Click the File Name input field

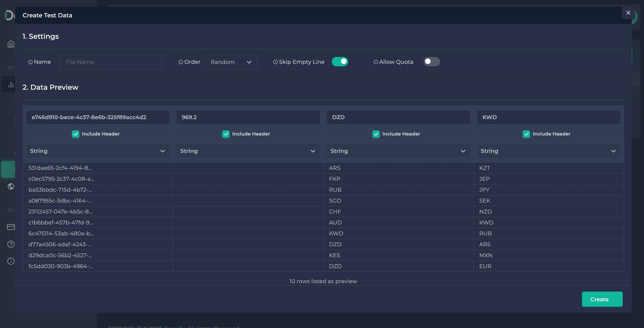pos(111,61)
